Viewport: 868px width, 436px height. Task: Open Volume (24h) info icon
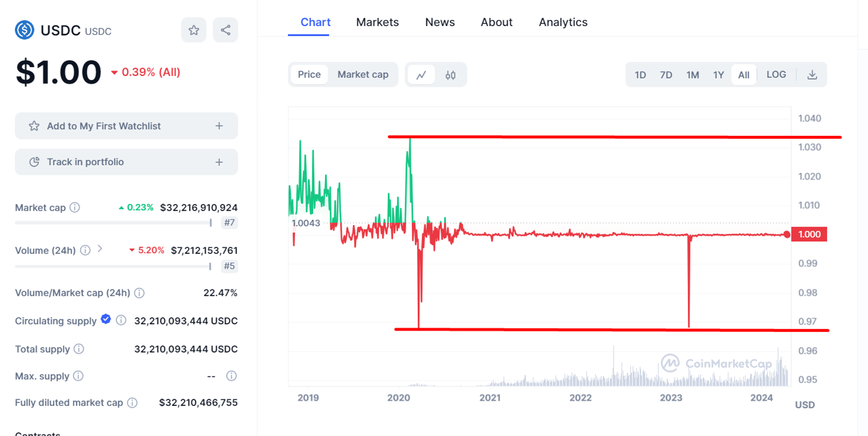[85, 250]
